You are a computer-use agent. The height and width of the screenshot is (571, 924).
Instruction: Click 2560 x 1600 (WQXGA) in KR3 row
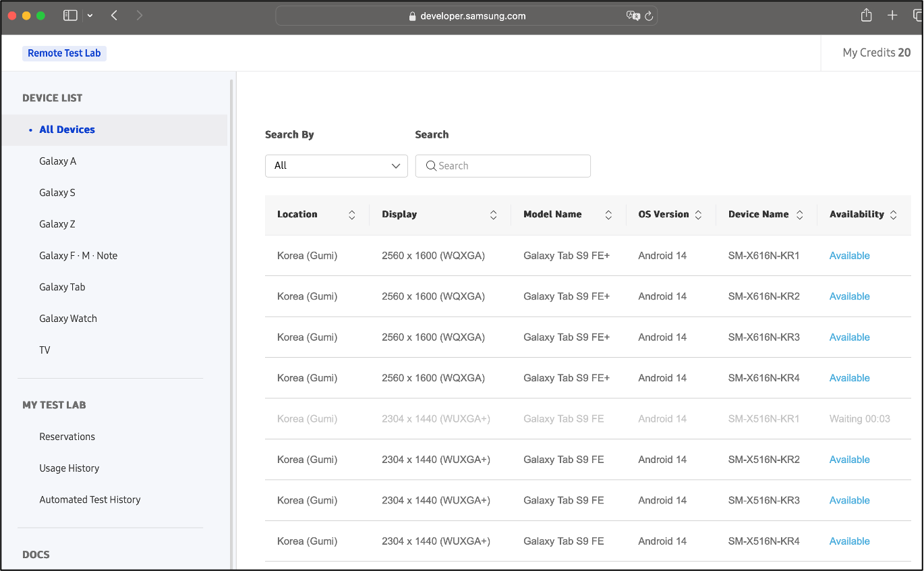[x=433, y=337]
